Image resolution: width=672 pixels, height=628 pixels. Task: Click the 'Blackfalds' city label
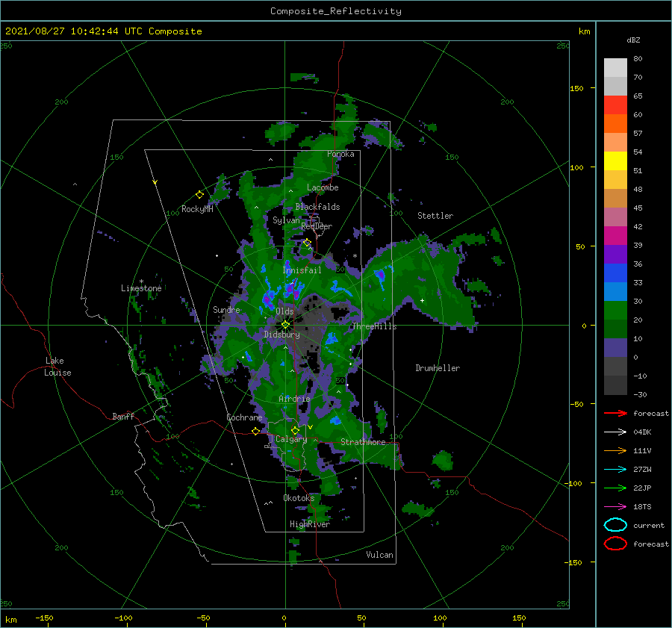click(317, 207)
